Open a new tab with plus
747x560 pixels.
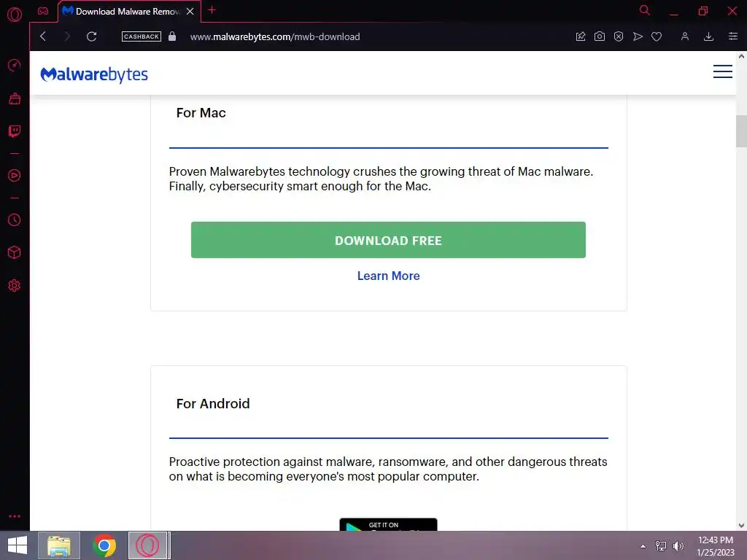coord(212,10)
